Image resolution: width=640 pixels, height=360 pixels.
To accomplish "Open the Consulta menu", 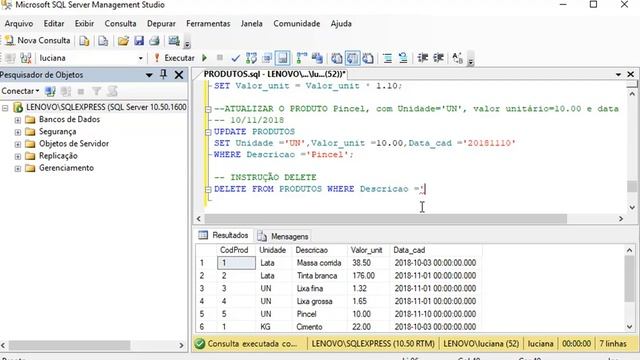I will (120, 24).
